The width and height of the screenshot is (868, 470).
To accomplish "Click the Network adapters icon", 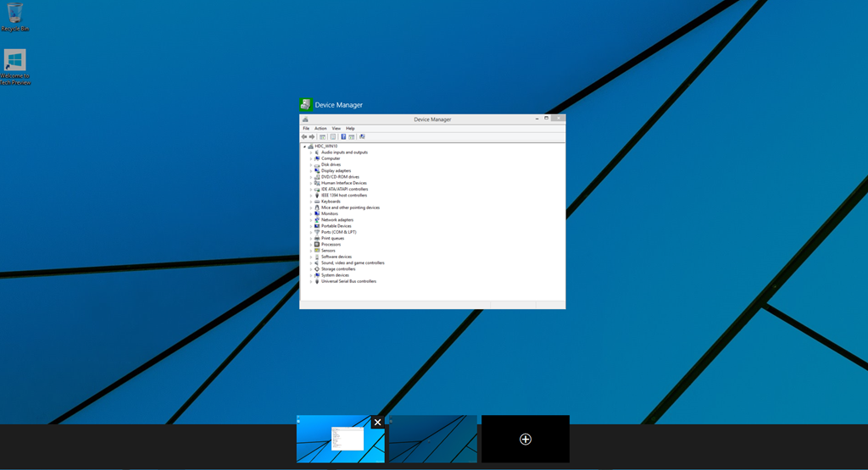I will [x=317, y=220].
